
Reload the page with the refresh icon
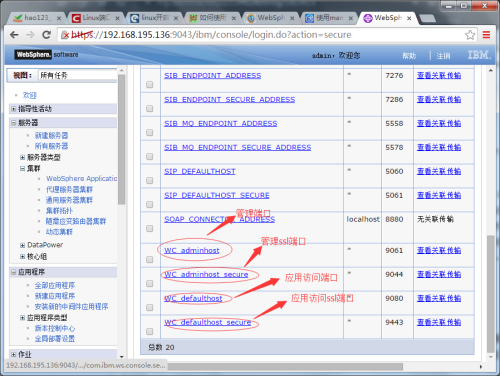(46, 35)
